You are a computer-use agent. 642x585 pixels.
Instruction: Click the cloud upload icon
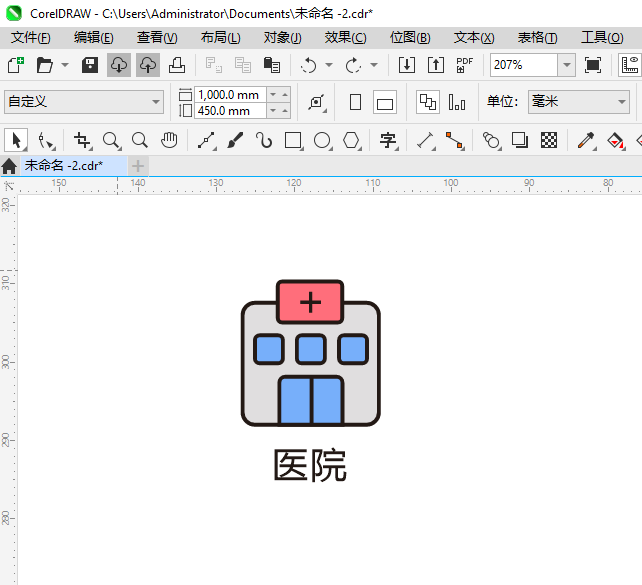point(148,65)
